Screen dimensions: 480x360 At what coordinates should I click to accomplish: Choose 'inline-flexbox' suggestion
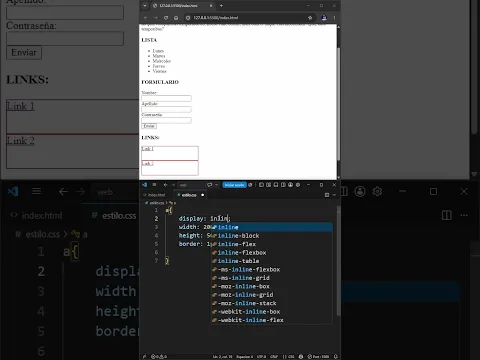[x=272, y=253]
